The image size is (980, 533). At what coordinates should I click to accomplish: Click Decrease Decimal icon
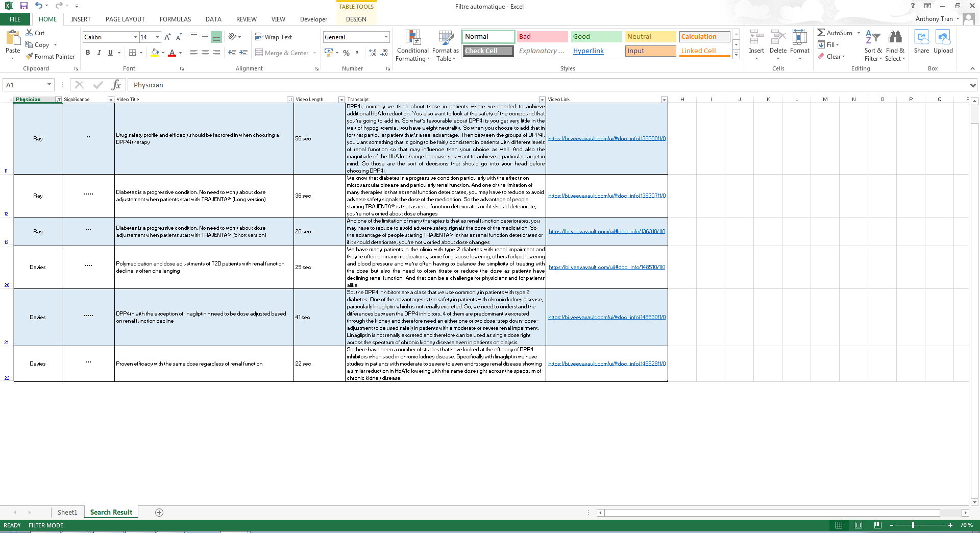click(x=384, y=53)
